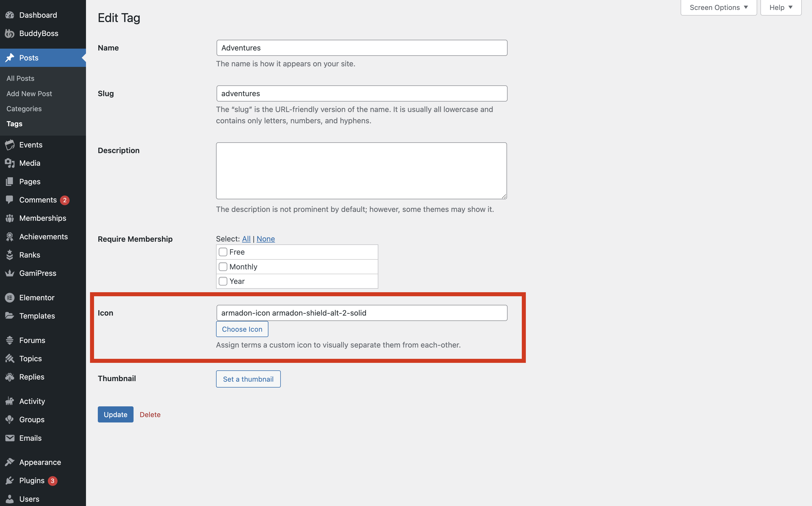Image resolution: width=812 pixels, height=506 pixels.
Task: Click the GamiPress crown icon
Action: (x=10, y=273)
